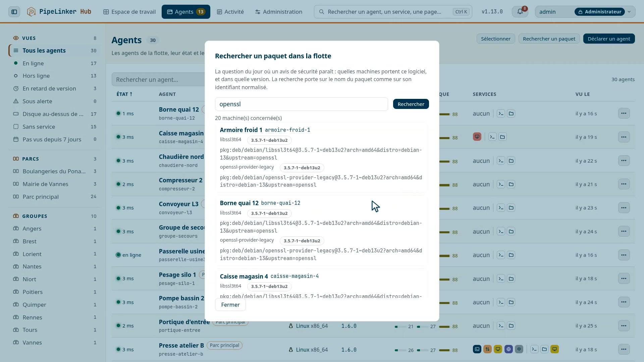Viewport: 644px width, 362px height.
Task: Click the openssl package search field
Action: pyautogui.click(x=301, y=104)
